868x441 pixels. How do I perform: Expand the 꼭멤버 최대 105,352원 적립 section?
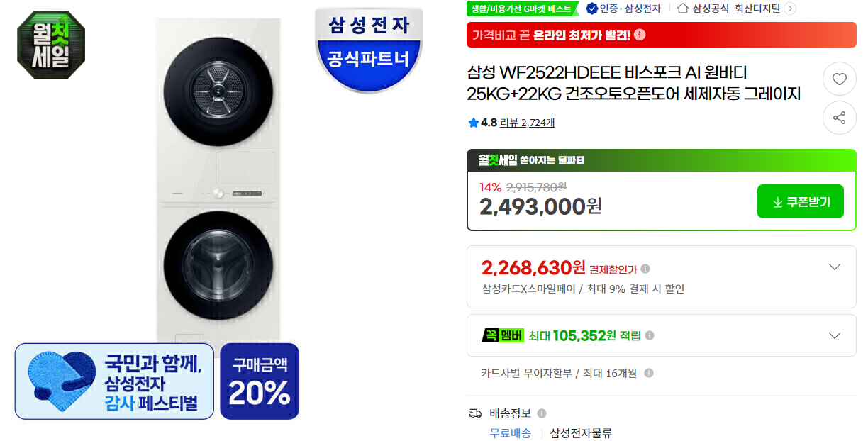[x=662, y=335]
